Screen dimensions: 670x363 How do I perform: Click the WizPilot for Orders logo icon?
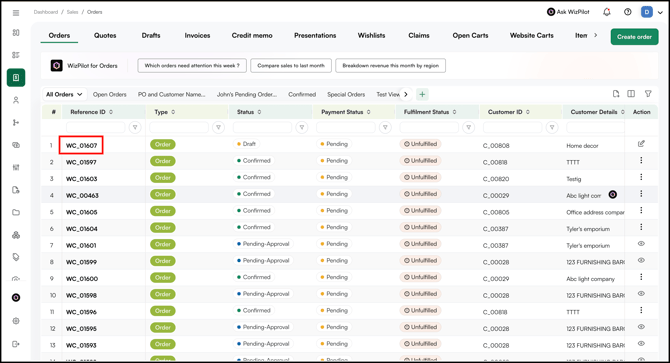click(56, 65)
